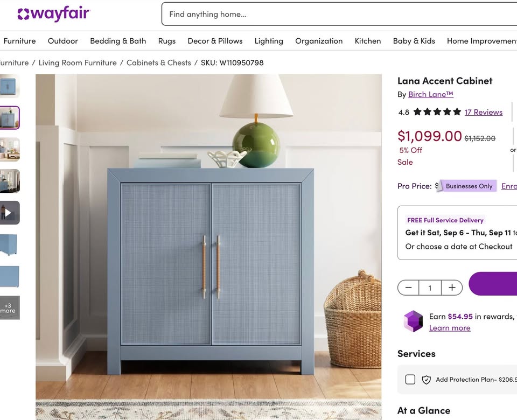Open the Furniture menu
This screenshot has height=420, width=517.
coord(19,41)
